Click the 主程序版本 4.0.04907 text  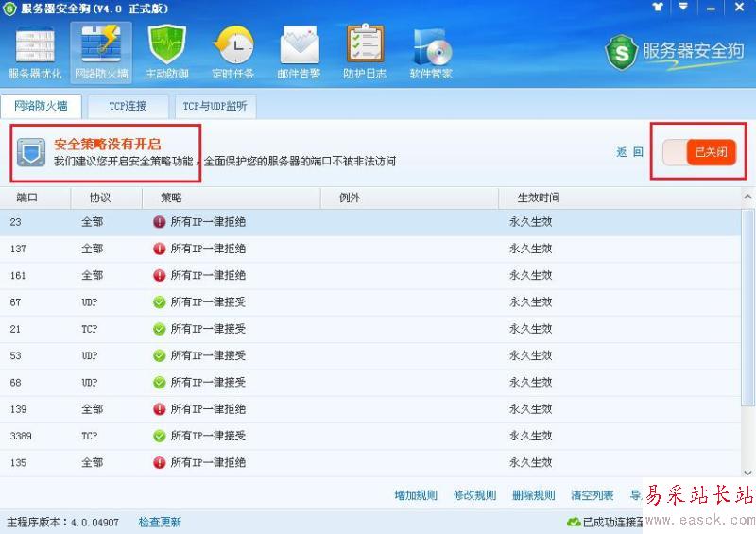click(x=62, y=522)
